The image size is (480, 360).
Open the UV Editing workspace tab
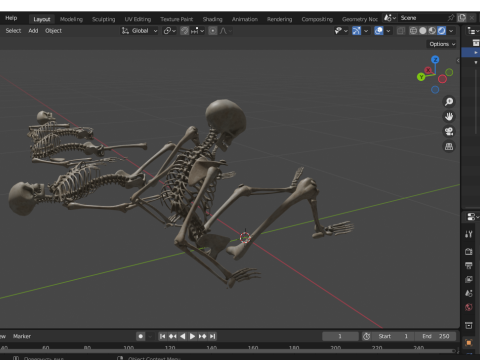pos(138,19)
